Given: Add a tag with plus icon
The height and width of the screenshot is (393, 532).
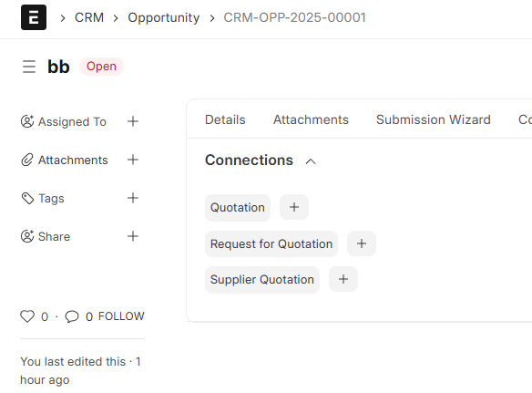Looking at the screenshot, I should [x=133, y=198].
